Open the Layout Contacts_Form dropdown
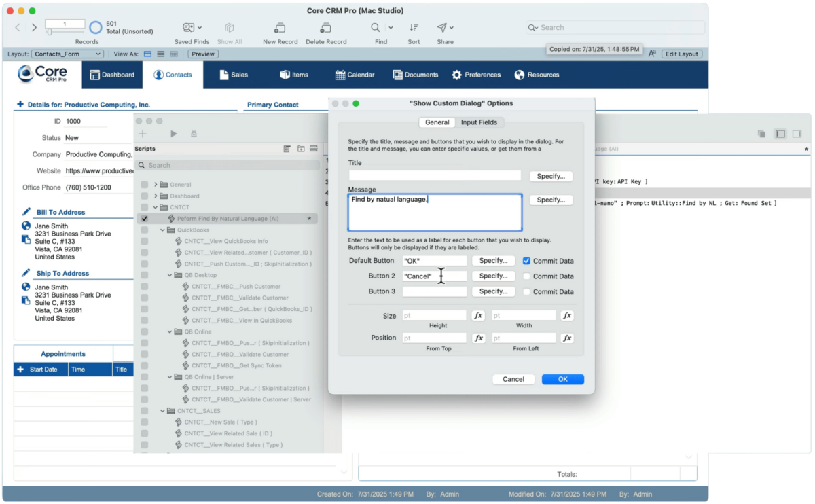The height and width of the screenshot is (504, 815). click(x=68, y=54)
